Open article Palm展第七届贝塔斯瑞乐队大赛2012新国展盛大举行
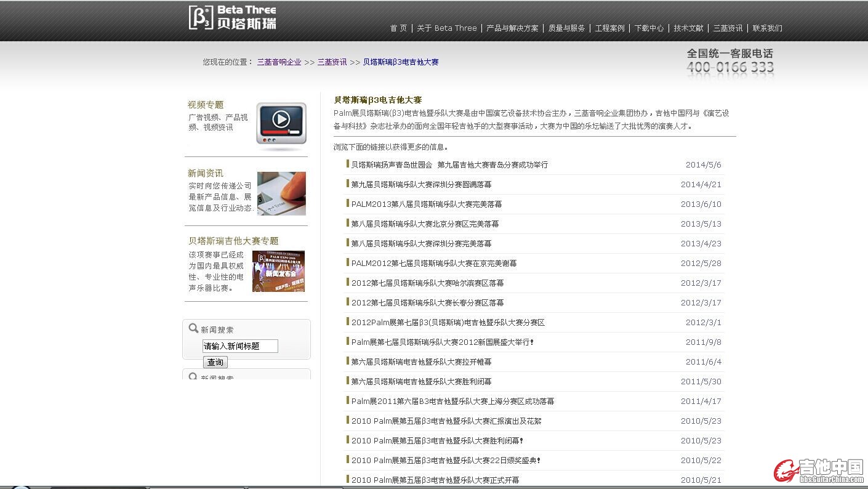The image size is (868, 489). coord(443,342)
